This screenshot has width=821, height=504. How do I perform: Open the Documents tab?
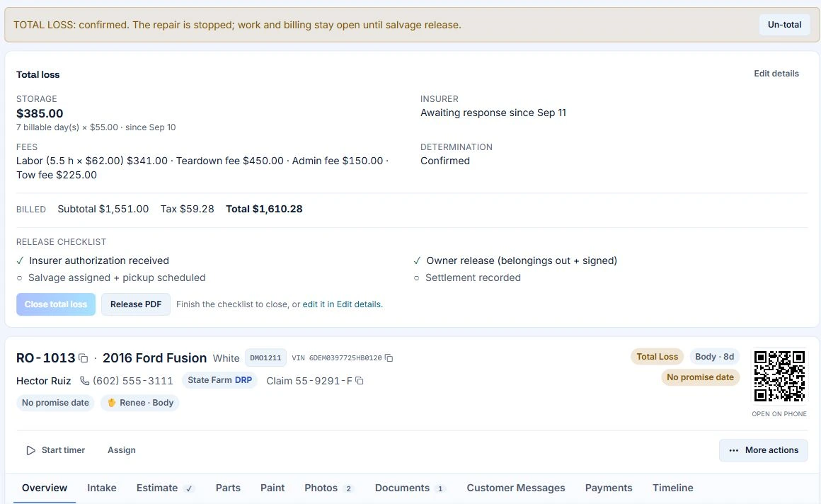coord(410,488)
